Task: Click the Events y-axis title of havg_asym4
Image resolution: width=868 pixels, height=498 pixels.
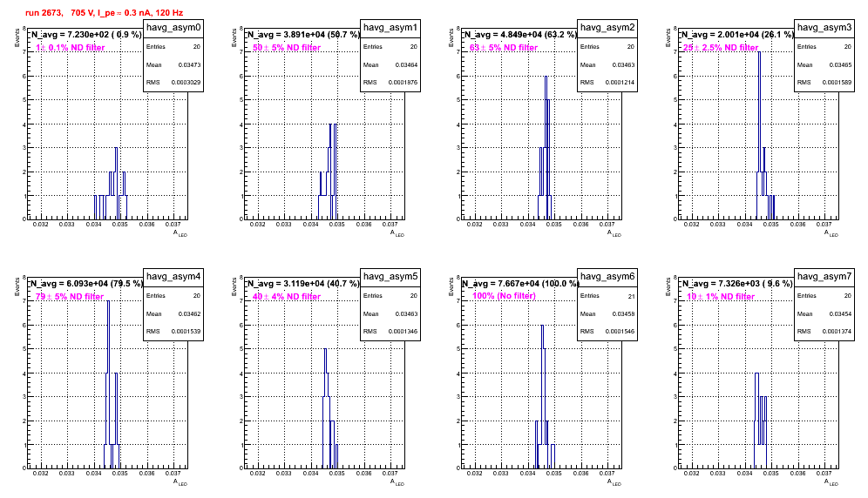Action: point(17,286)
